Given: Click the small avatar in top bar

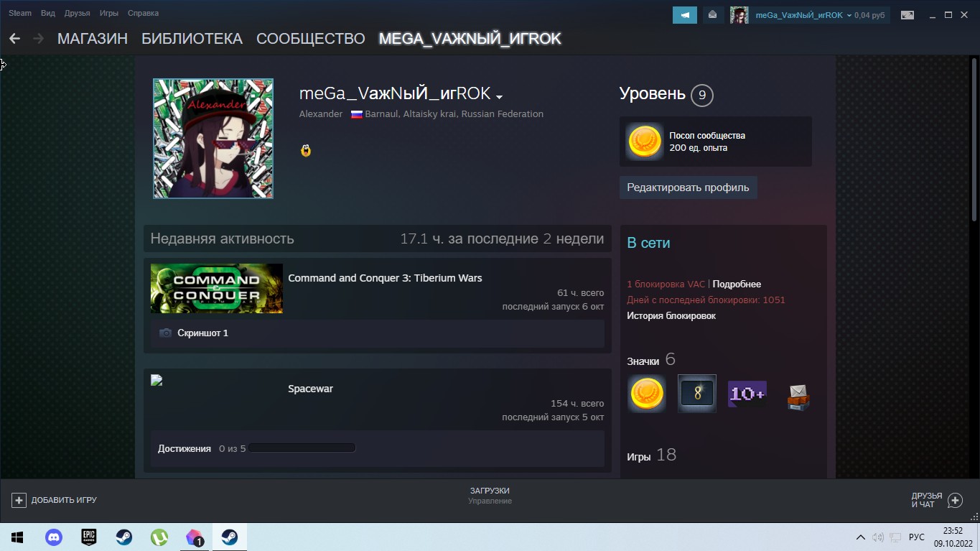Looking at the screenshot, I should tap(739, 15).
